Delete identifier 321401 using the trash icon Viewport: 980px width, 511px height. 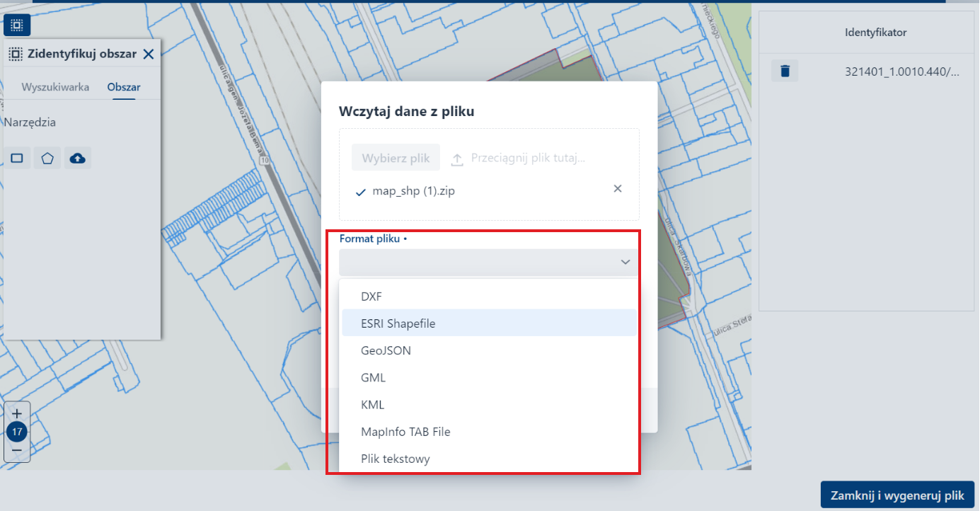point(784,70)
